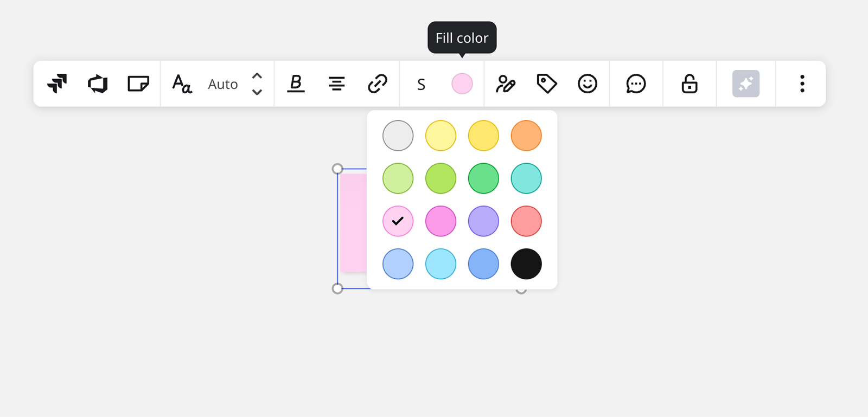Increase font size with the up chevron
868x417 pixels.
[x=257, y=76]
